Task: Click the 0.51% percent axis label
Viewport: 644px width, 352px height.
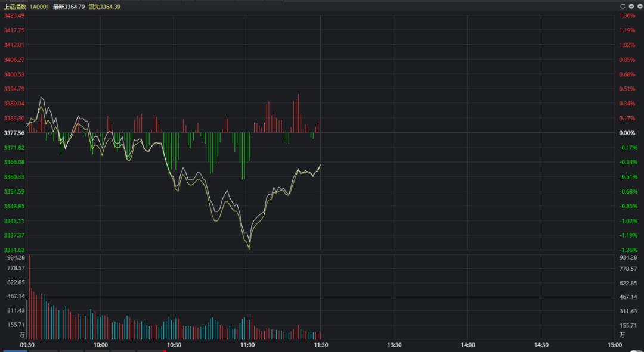Action: [627, 89]
